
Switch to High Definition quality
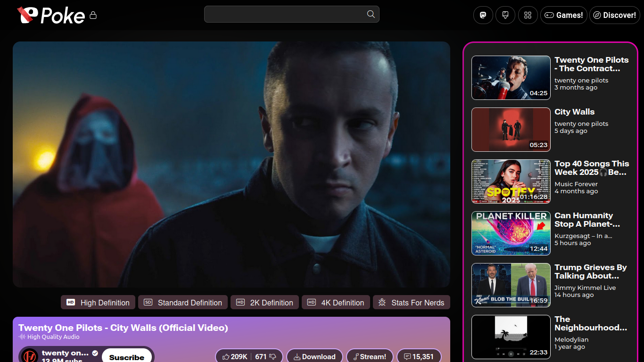pyautogui.click(x=98, y=303)
